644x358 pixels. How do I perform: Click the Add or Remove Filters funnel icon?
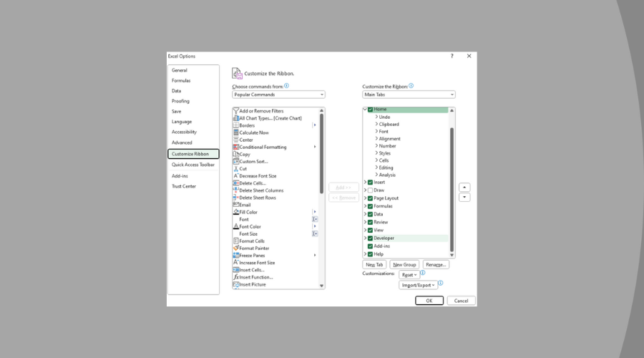point(235,111)
